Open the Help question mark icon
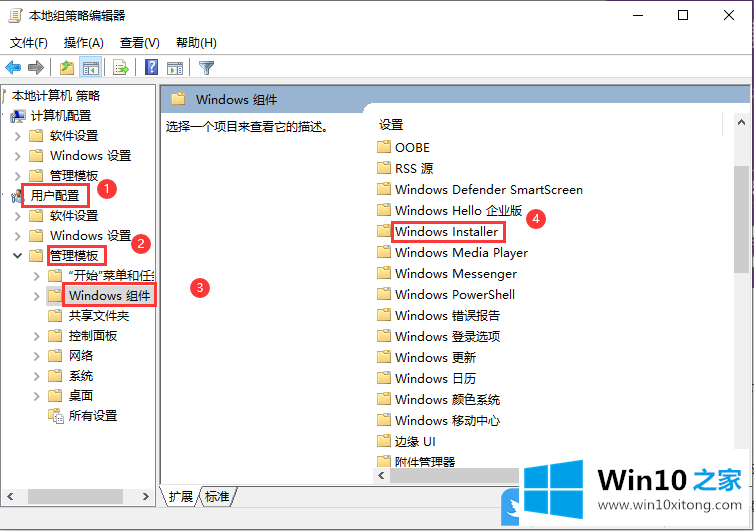 pos(151,67)
